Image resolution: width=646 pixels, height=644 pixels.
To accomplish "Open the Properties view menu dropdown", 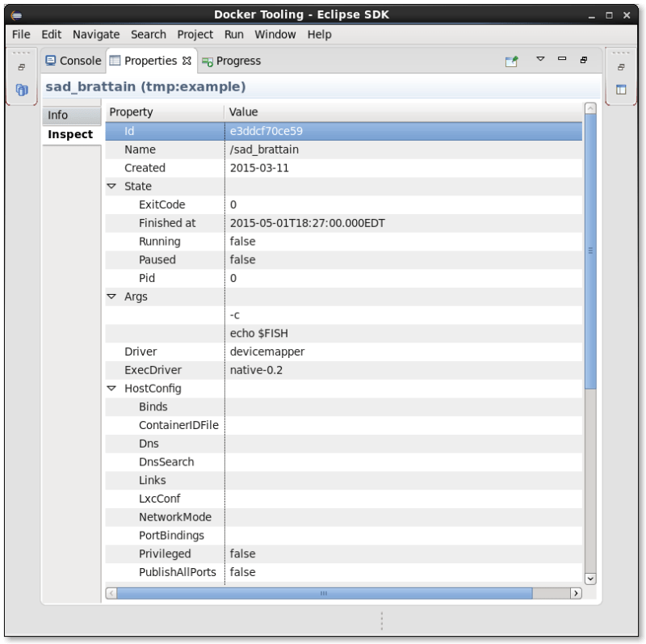I will pos(539,59).
